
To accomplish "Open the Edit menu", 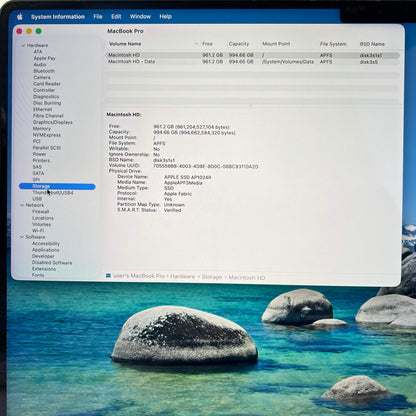I will (116, 17).
